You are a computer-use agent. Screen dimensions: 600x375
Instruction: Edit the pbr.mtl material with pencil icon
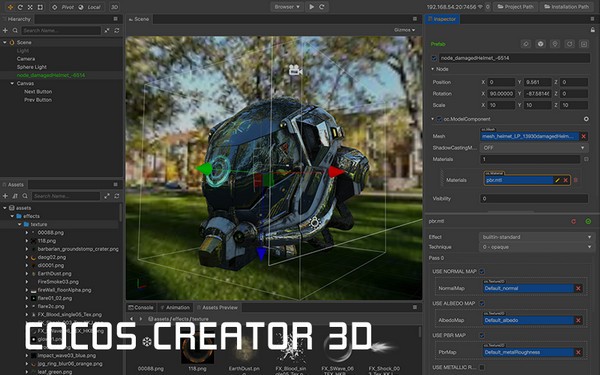pos(558,180)
